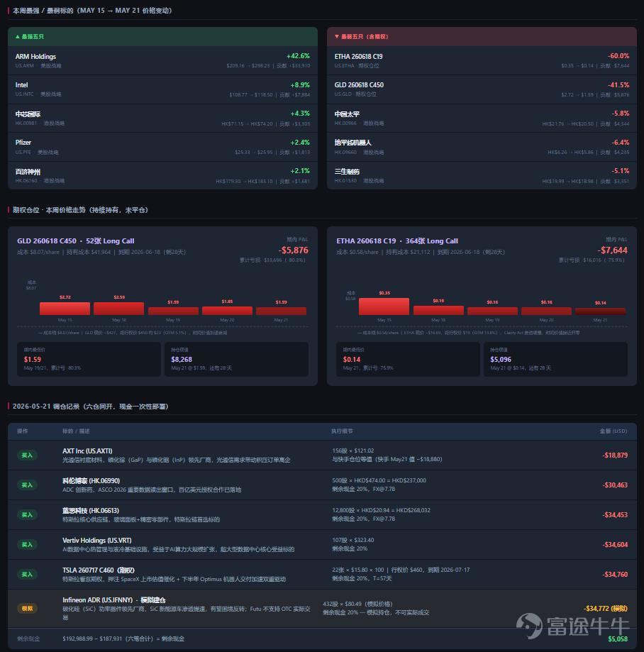Click the $5,096 position value card
The image size is (644, 652).
point(556,359)
